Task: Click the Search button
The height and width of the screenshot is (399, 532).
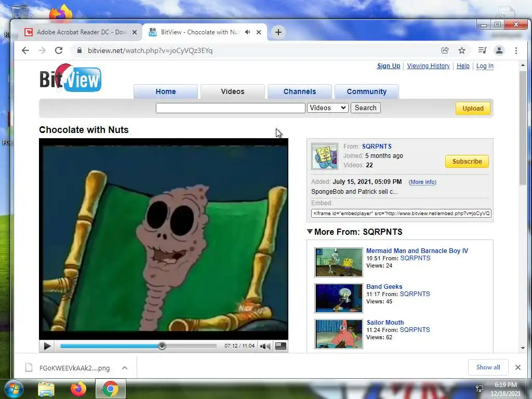Action: pyautogui.click(x=365, y=108)
